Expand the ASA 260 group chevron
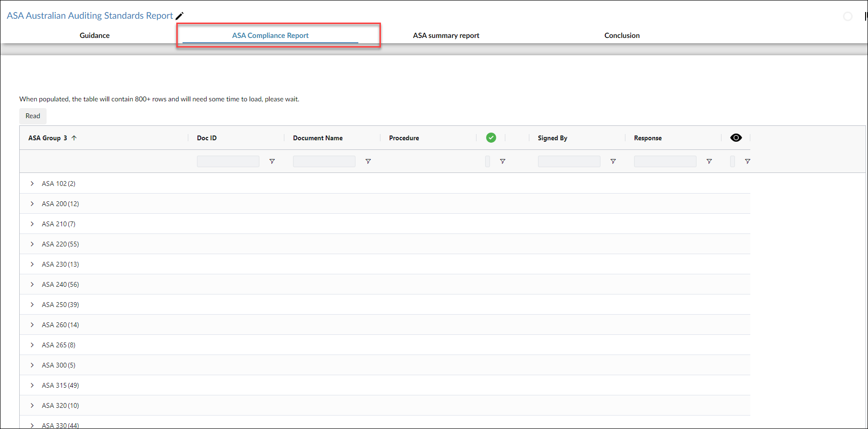This screenshot has width=868, height=429. click(x=32, y=325)
